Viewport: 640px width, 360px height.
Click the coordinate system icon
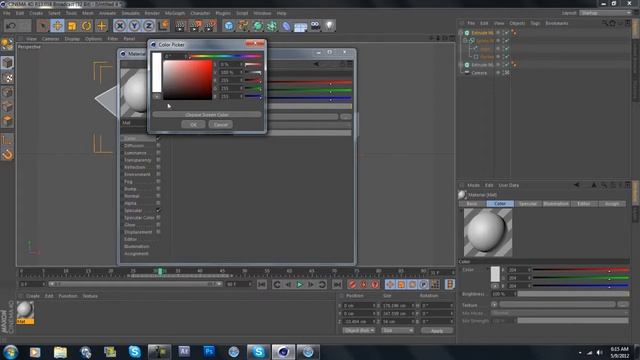(x=163, y=26)
